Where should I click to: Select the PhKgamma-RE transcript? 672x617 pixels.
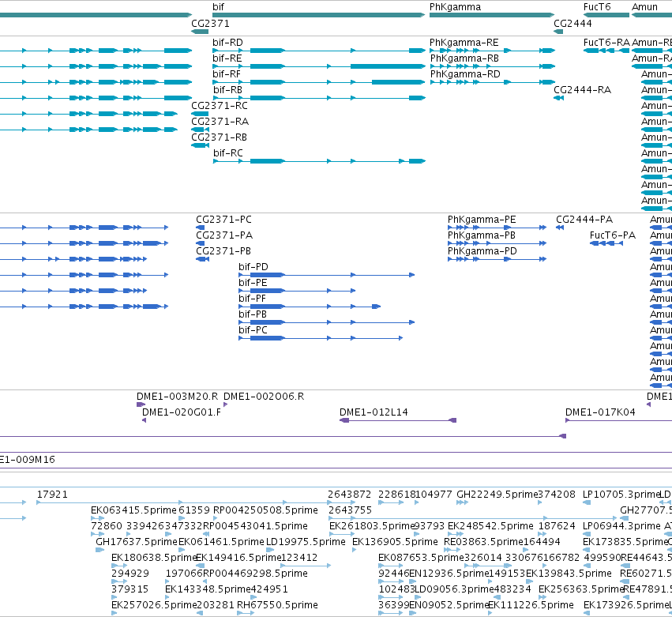(x=492, y=51)
